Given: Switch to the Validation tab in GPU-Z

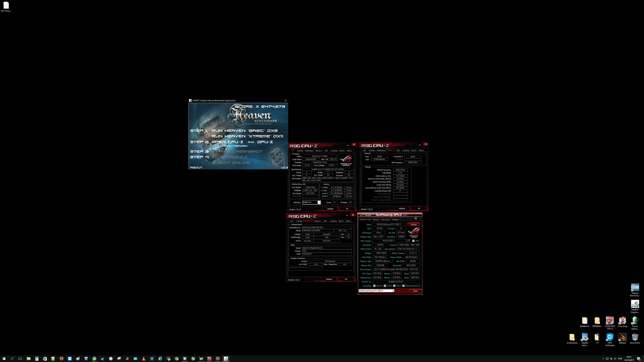Looking at the screenshot, I should click(395, 220).
